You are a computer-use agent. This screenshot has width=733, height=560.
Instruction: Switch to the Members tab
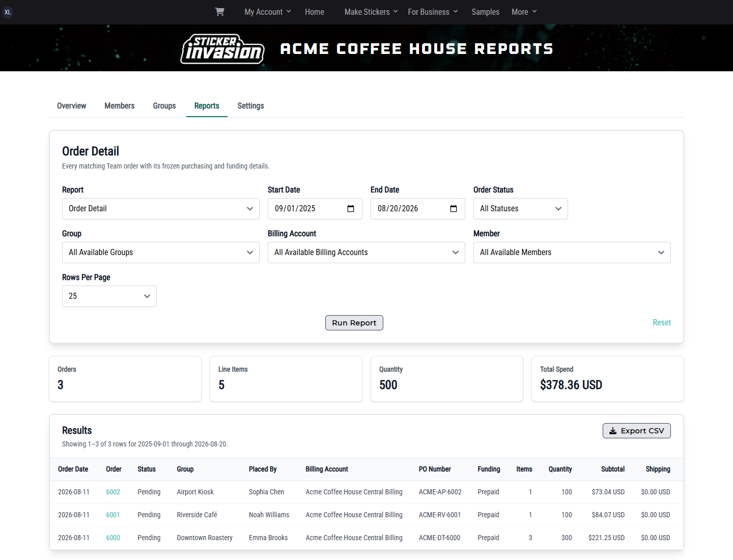[120, 106]
